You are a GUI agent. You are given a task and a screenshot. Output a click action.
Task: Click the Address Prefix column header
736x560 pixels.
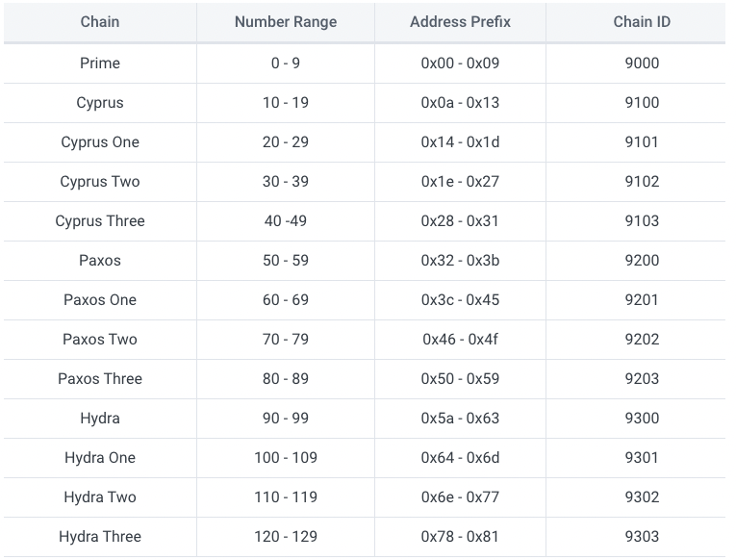(x=460, y=22)
